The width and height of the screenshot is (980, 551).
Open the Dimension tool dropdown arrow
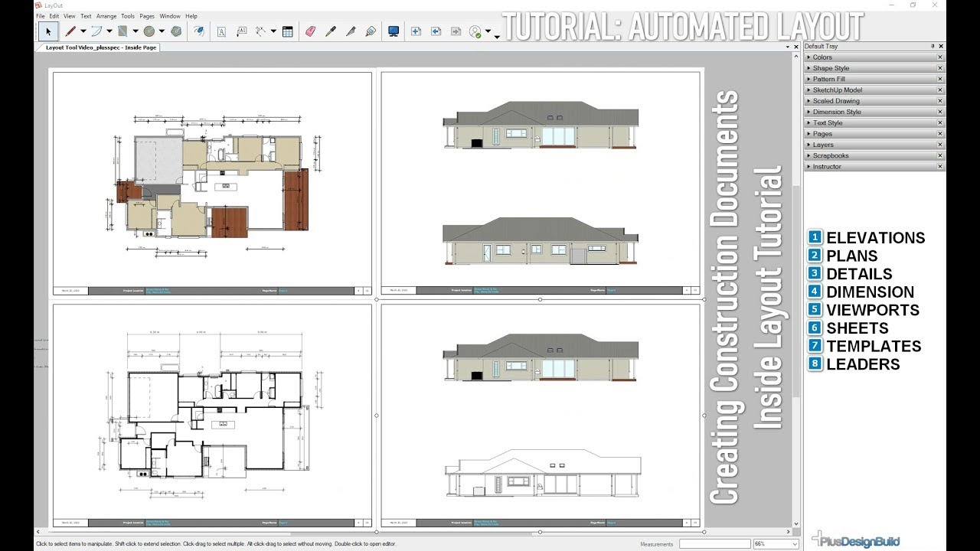tap(273, 31)
